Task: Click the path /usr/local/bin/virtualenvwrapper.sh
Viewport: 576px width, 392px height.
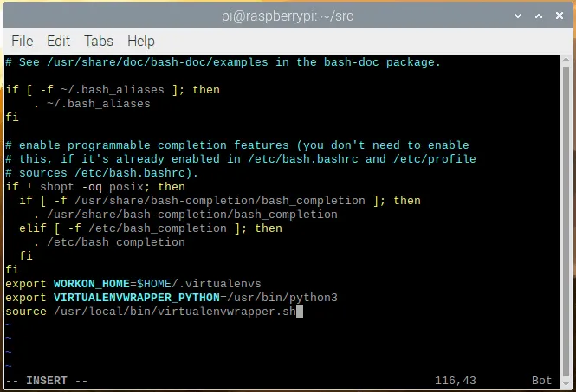Action: pos(175,312)
